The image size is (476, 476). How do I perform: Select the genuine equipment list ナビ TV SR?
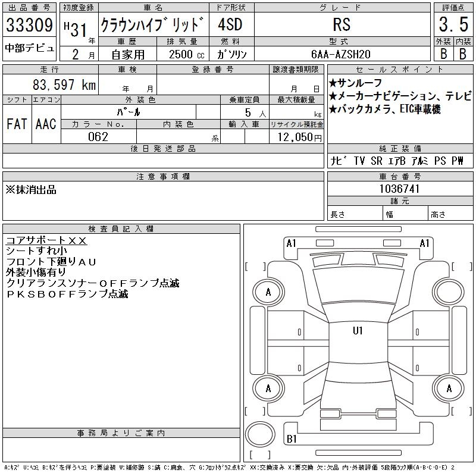click(397, 161)
